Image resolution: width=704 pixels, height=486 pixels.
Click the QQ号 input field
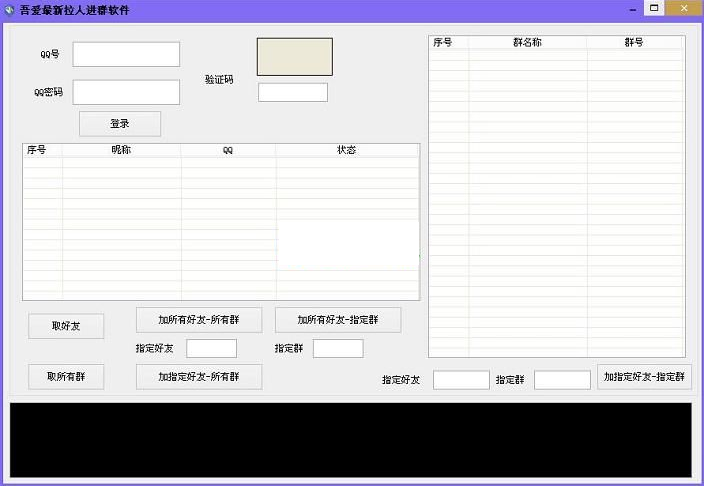click(126, 54)
